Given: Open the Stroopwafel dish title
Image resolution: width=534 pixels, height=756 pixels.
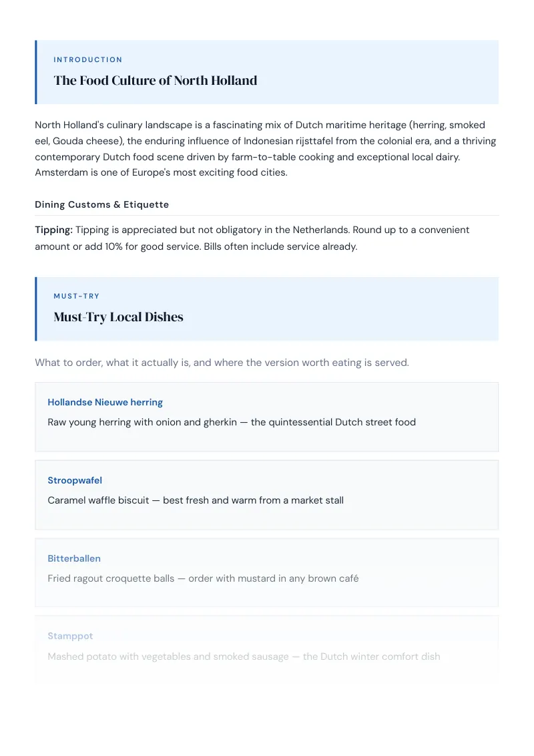Looking at the screenshot, I should [x=75, y=480].
